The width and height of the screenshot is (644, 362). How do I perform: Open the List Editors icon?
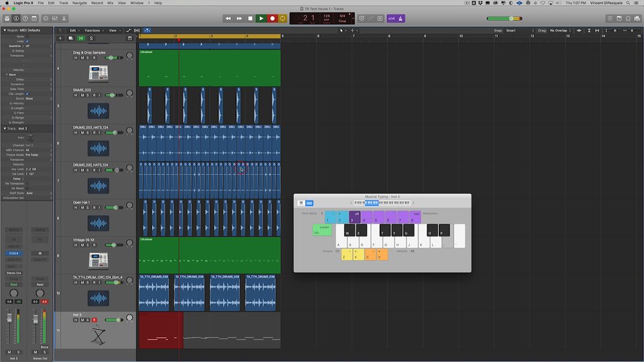pos(610,19)
